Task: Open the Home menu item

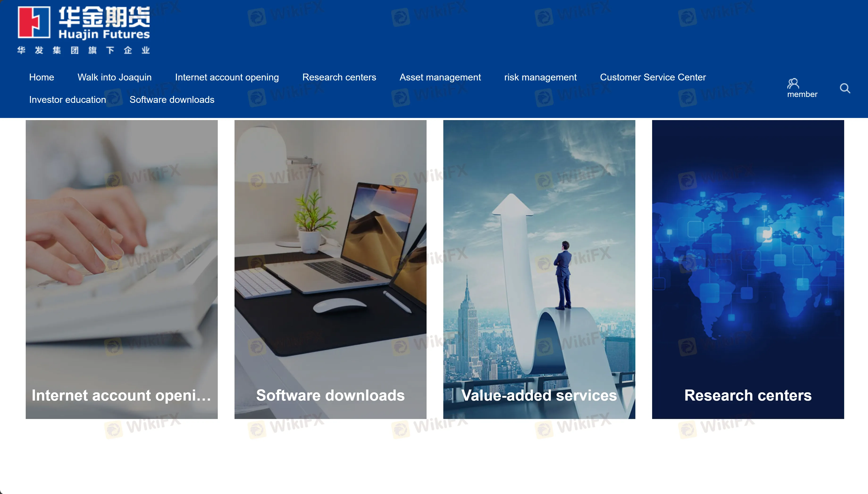Action: point(41,77)
